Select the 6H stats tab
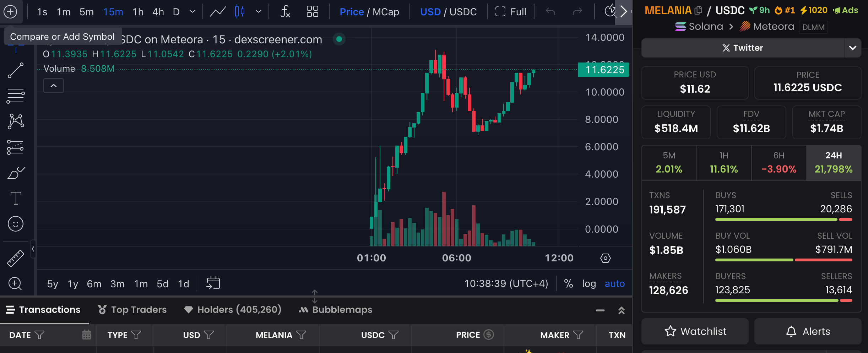The width and height of the screenshot is (868, 353). tap(779, 163)
